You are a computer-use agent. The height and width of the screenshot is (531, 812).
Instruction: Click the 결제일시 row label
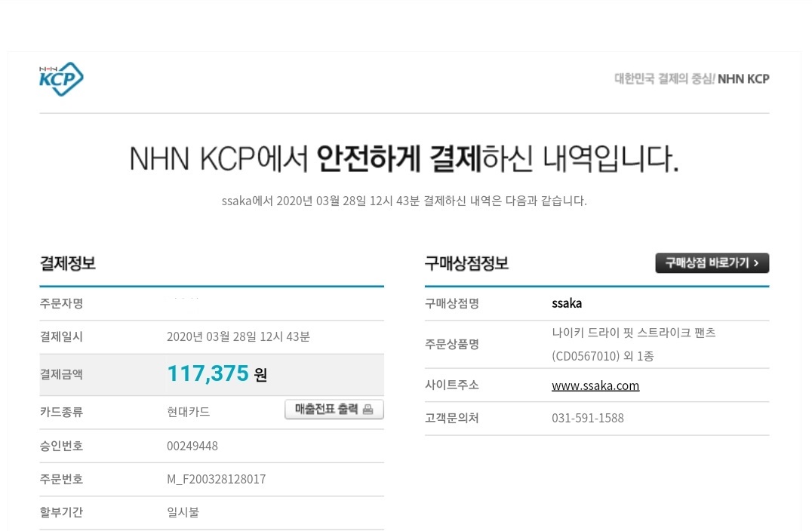click(x=62, y=337)
